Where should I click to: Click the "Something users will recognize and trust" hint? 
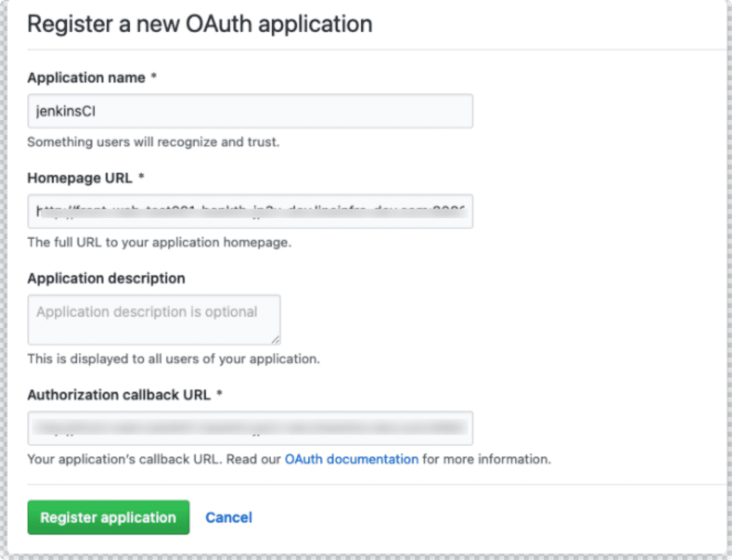point(153,142)
